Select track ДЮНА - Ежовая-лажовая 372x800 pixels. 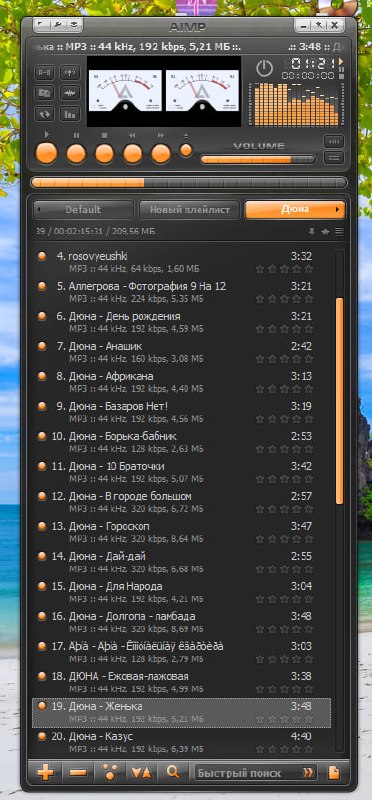(x=181, y=683)
